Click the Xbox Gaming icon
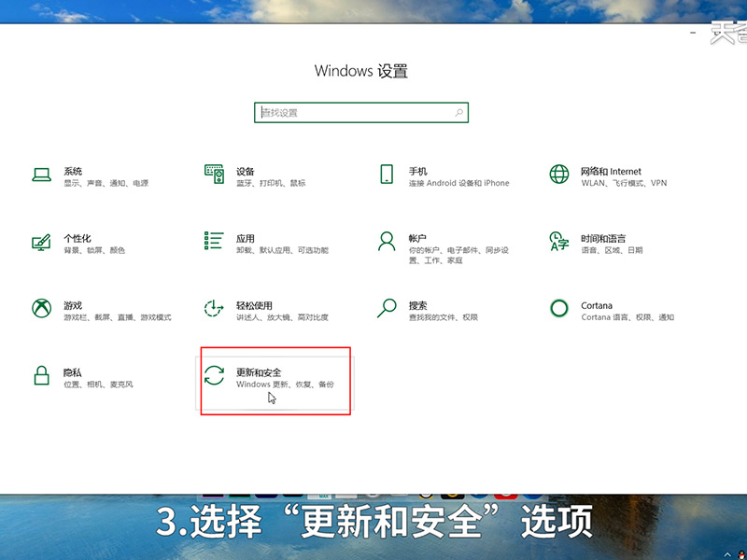 click(x=41, y=308)
